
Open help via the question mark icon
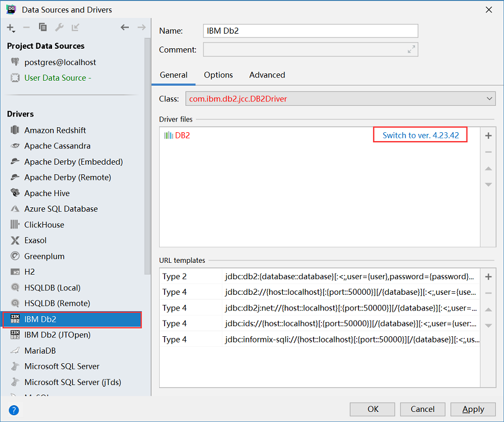(x=12, y=410)
